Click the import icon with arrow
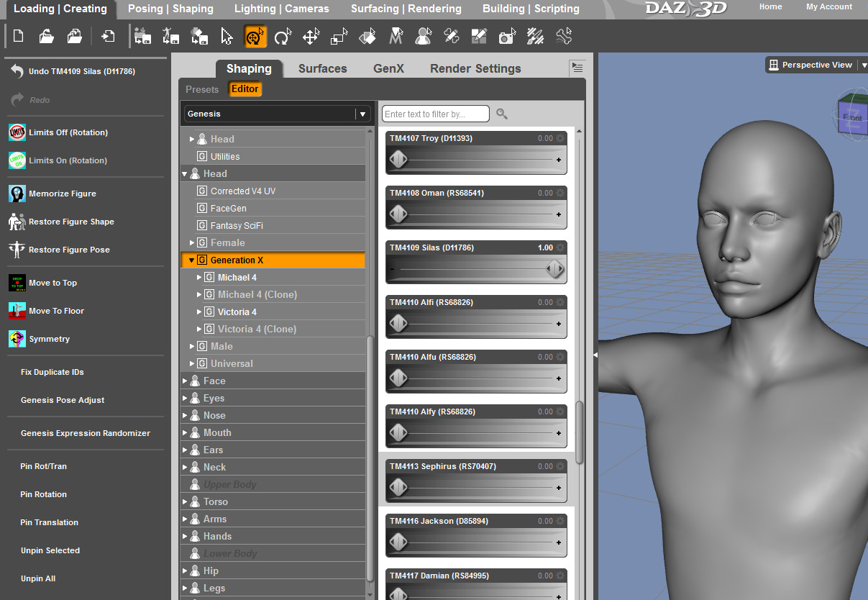The height and width of the screenshot is (600, 868). point(108,36)
